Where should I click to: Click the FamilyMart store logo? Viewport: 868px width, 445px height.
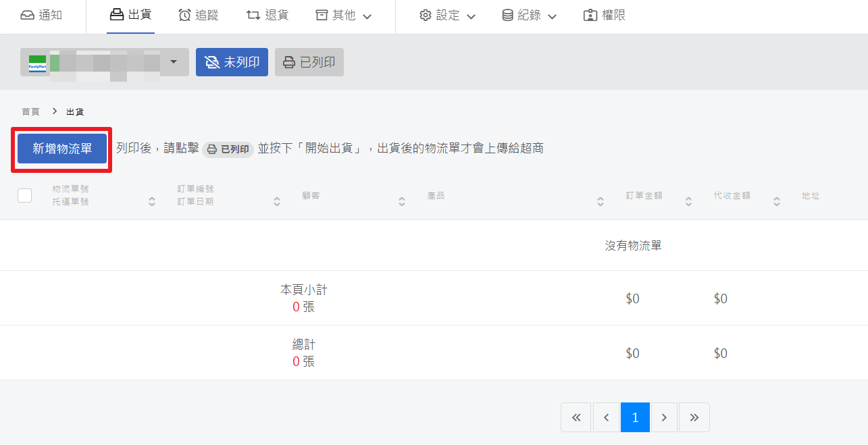point(37,63)
